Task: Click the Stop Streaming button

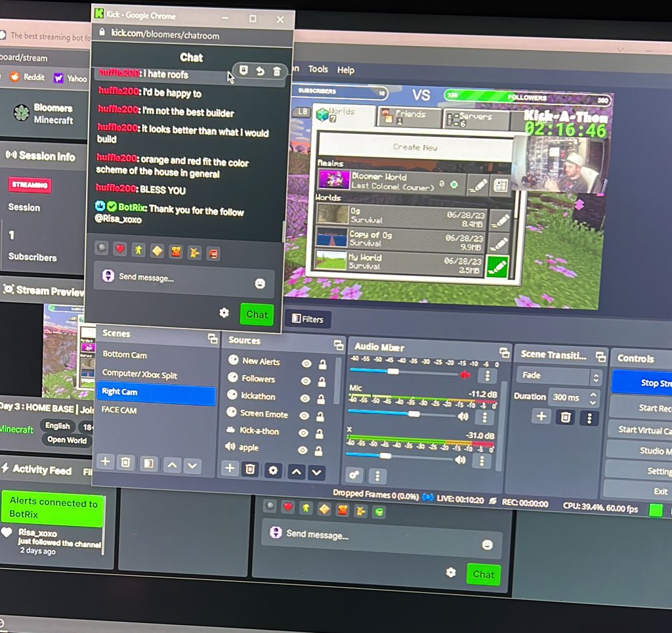Action: 643,383
